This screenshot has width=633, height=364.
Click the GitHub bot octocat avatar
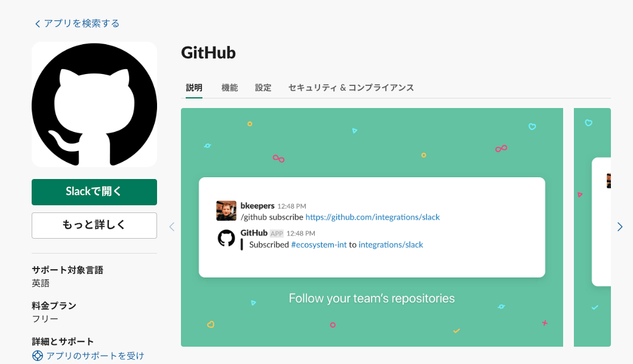226,237
